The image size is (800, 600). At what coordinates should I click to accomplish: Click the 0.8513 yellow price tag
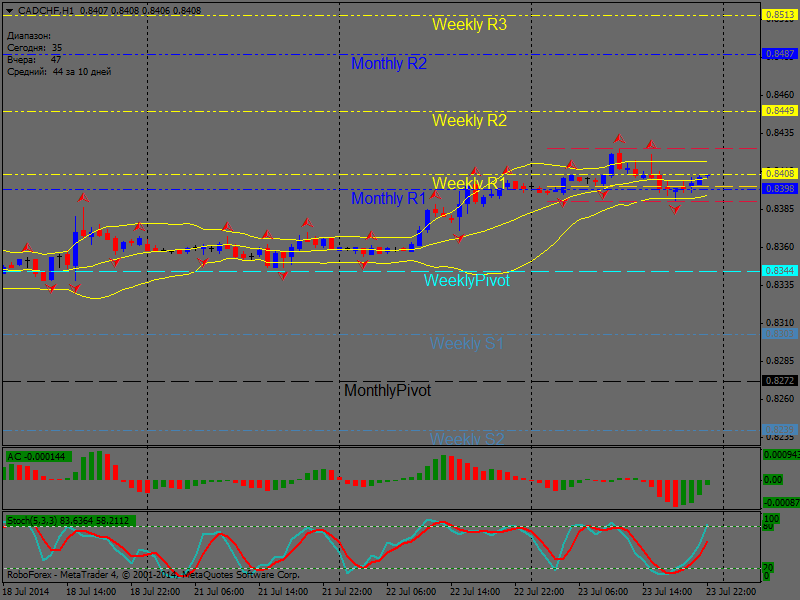coord(780,15)
